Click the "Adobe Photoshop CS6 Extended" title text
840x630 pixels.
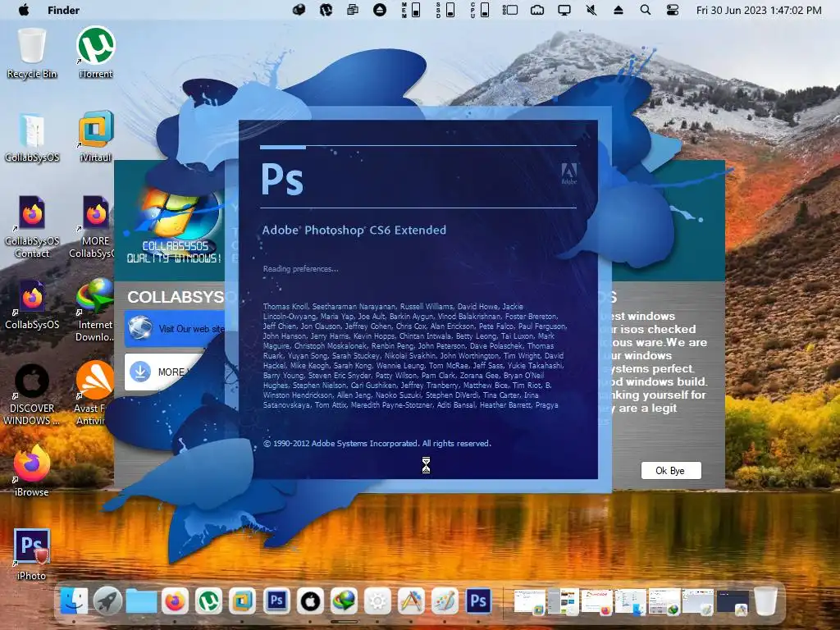[354, 230]
